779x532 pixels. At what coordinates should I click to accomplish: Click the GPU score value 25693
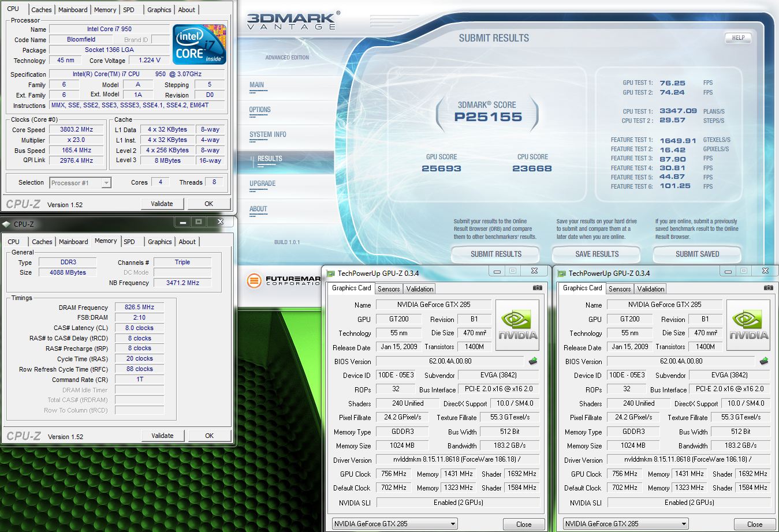(441, 168)
